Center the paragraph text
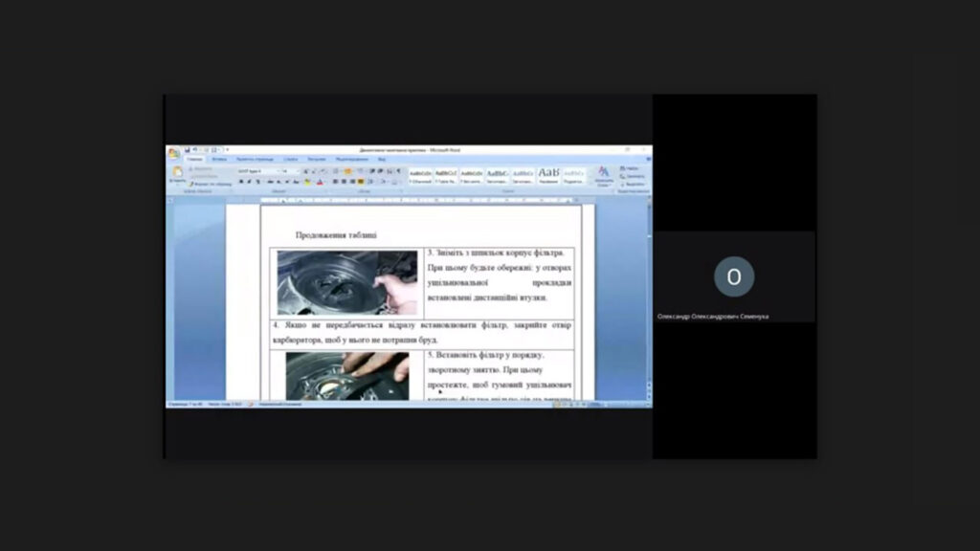The width and height of the screenshot is (980, 551). pos(345,181)
